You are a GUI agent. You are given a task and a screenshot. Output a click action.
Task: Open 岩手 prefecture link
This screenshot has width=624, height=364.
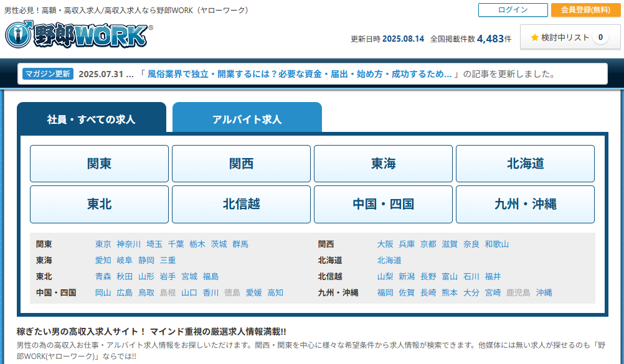[x=168, y=276]
